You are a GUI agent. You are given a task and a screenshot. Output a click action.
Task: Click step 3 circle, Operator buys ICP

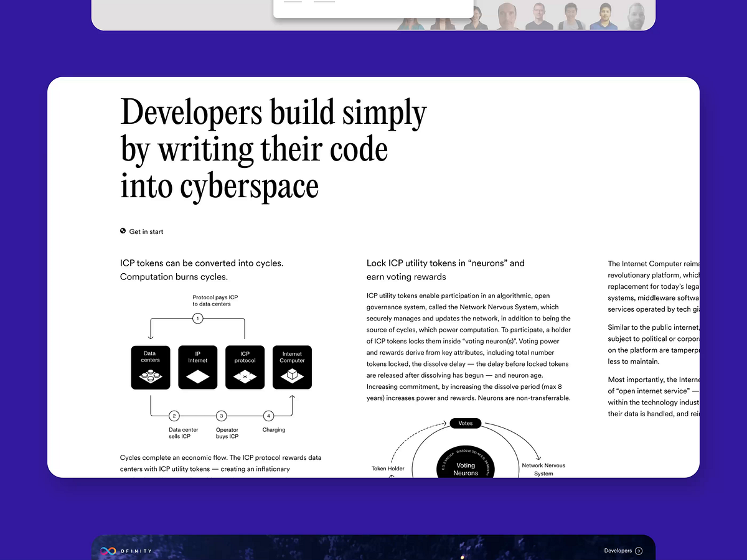(x=221, y=416)
